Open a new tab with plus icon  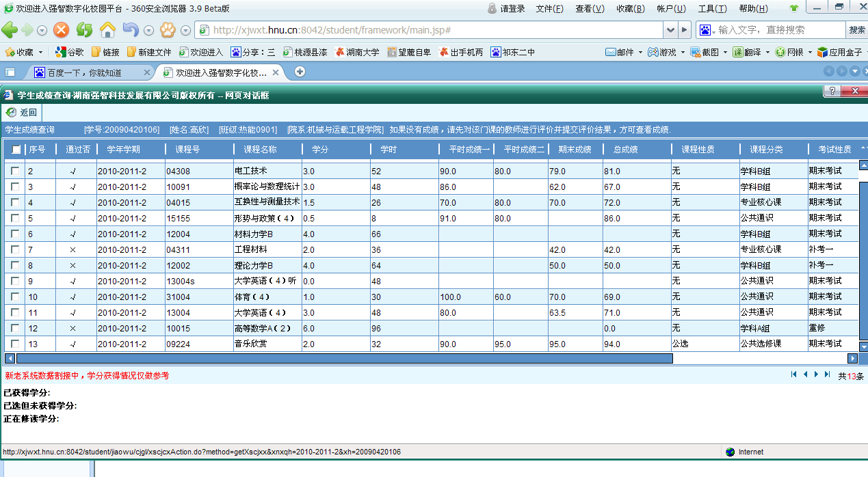(x=300, y=72)
